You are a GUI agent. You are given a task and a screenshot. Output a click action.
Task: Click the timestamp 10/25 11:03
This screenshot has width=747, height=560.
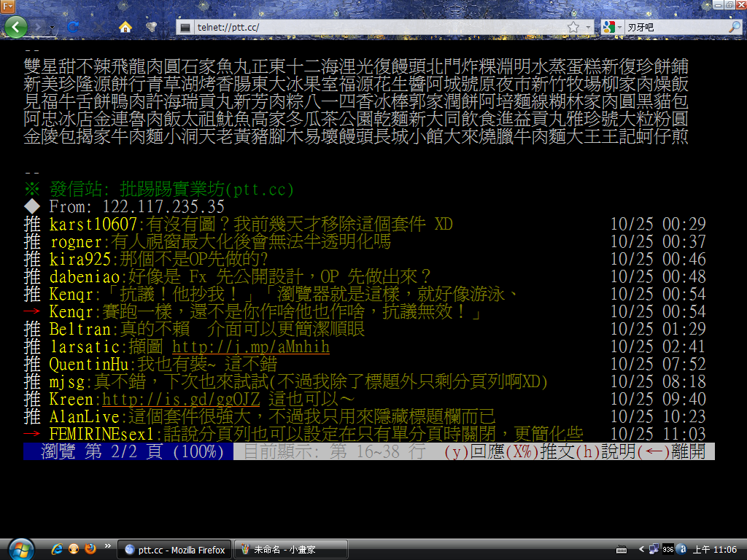[658, 435]
